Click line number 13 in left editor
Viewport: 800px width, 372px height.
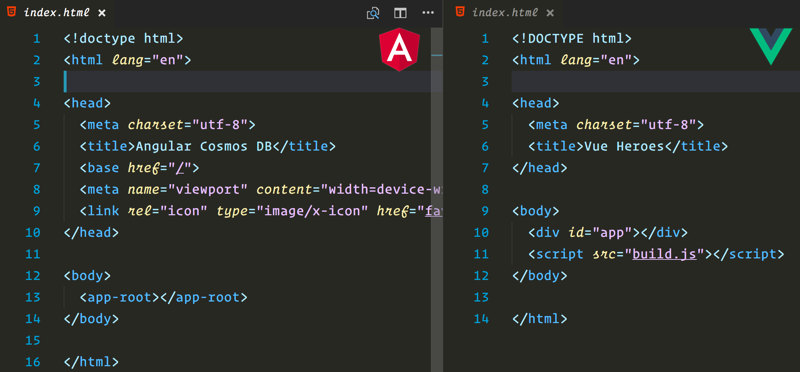click(x=32, y=297)
